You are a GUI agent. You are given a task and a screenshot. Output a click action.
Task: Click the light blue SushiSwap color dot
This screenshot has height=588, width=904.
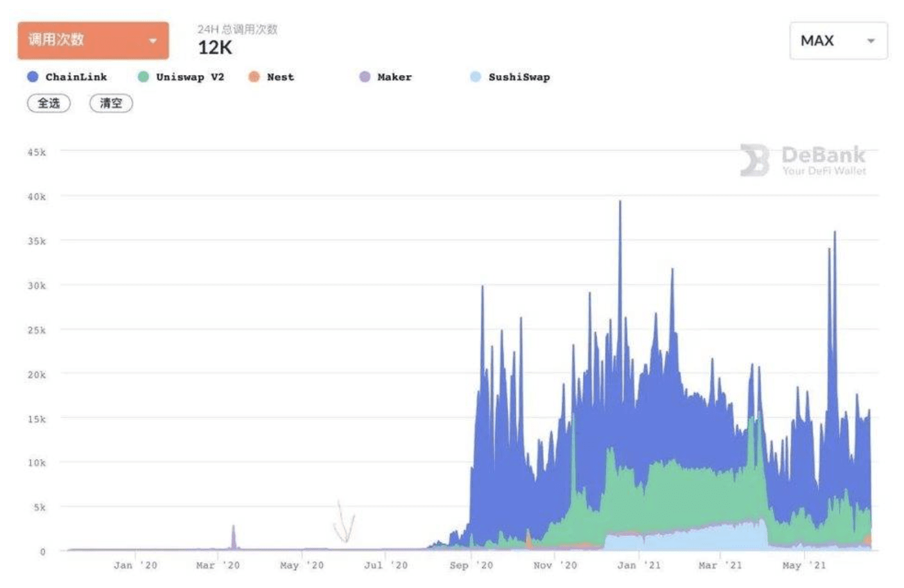pos(476,77)
